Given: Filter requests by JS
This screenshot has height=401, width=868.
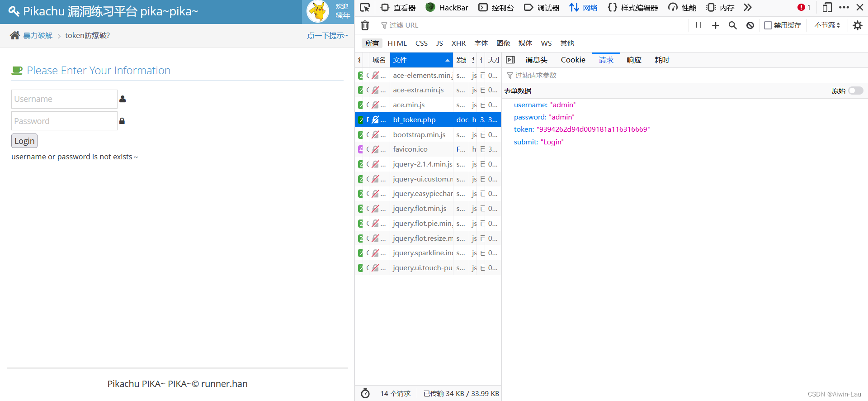Looking at the screenshot, I should [439, 43].
